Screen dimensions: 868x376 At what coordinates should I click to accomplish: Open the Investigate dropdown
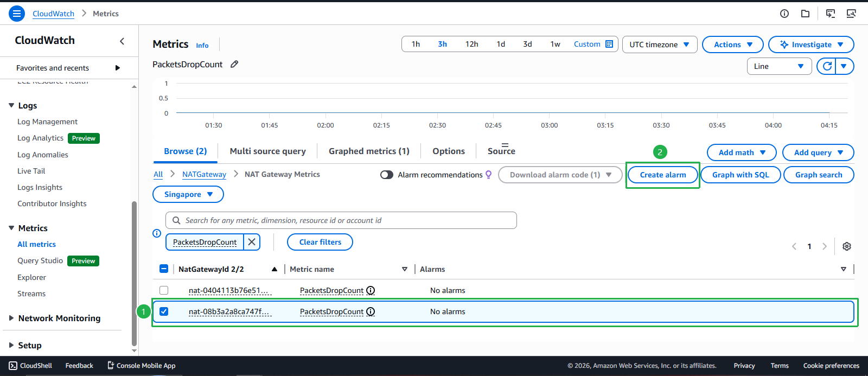(811, 44)
